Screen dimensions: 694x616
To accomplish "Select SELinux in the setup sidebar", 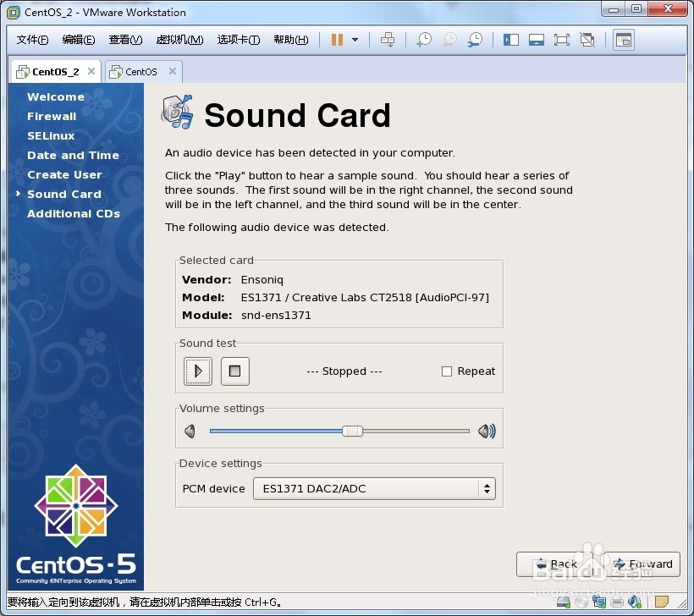I will click(x=51, y=136).
